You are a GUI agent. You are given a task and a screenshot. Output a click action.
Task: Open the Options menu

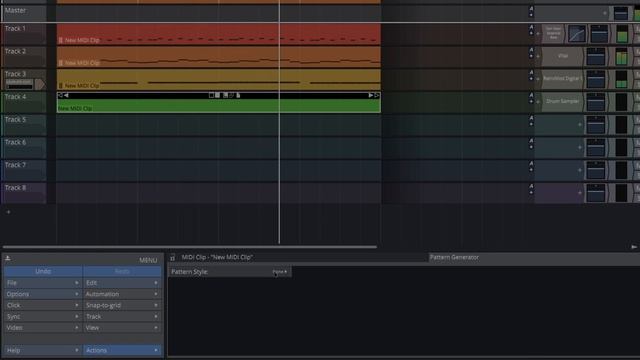pyautogui.click(x=42, y=294)
